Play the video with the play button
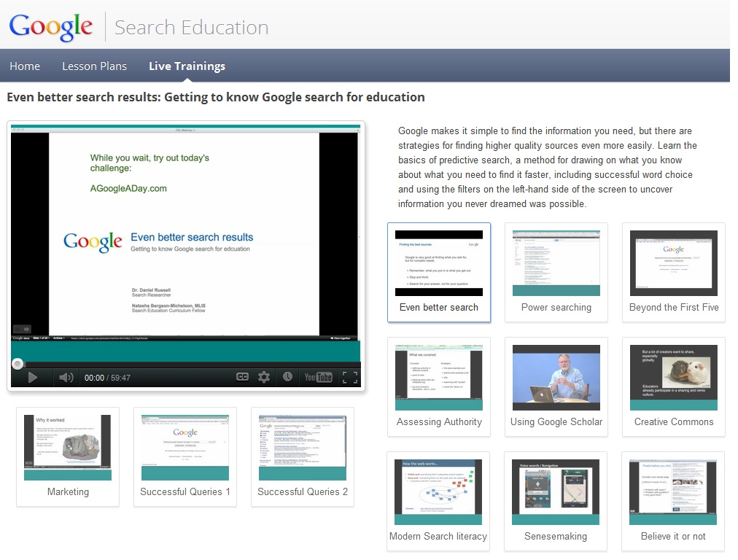This screenshot has height=560, width=738. pyautogui.click(x=32, y=378)
